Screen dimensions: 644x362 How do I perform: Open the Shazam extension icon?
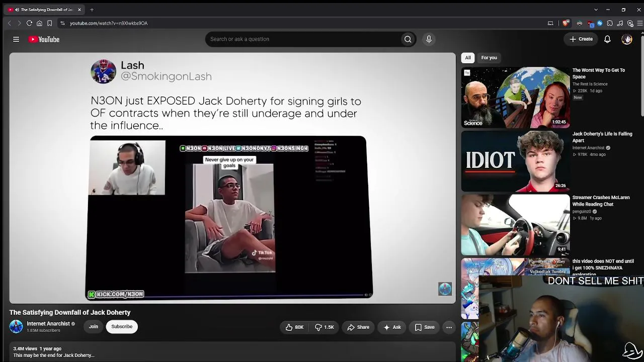(600, 23)
